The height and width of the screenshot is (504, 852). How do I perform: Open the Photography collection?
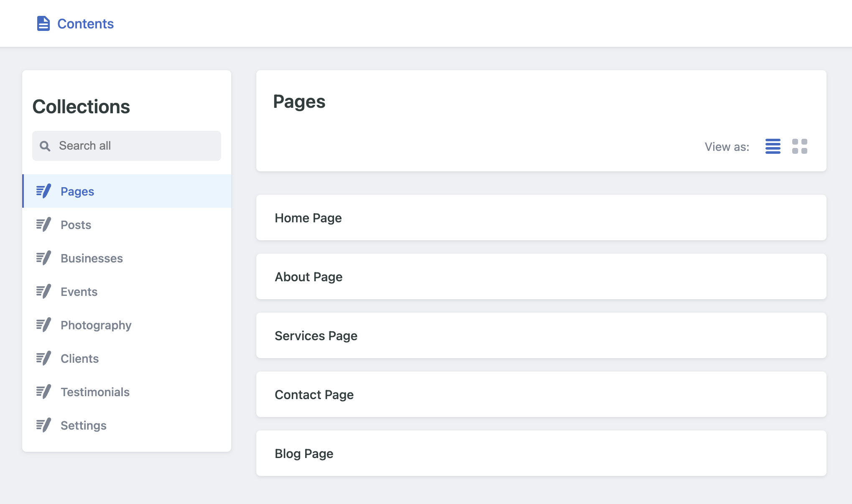[x=127, y=325]
